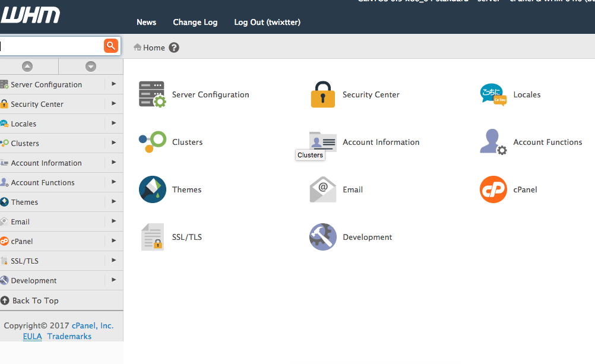Open the Email envelope icon

pyautogui.click(x=322, y=189)
